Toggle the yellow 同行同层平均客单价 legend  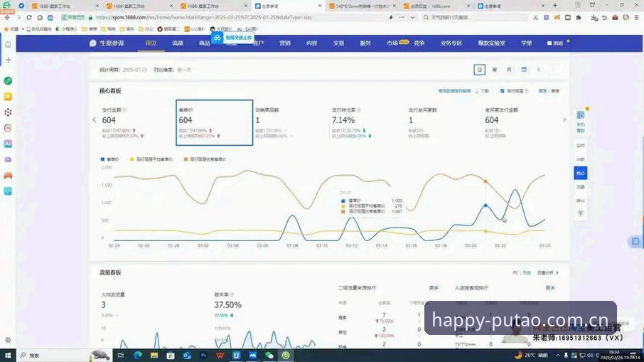click(x=151, y=159)
